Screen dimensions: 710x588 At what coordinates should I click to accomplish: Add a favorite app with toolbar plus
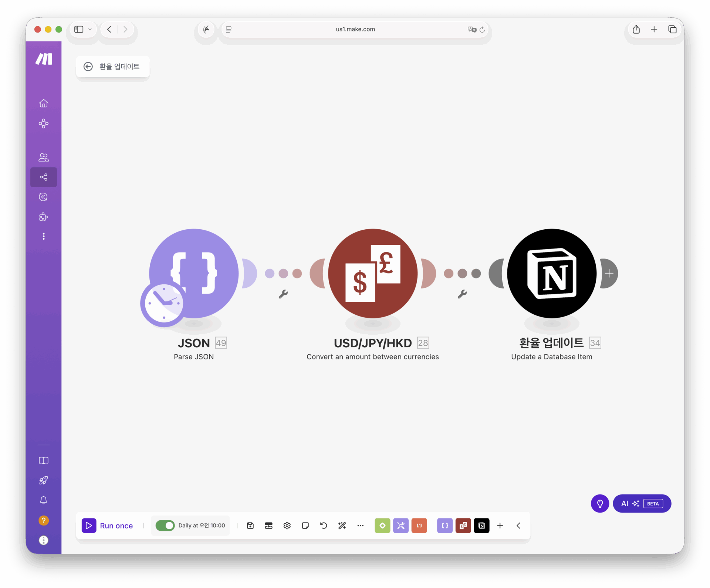pyautogui.click(x=500, y=526)
